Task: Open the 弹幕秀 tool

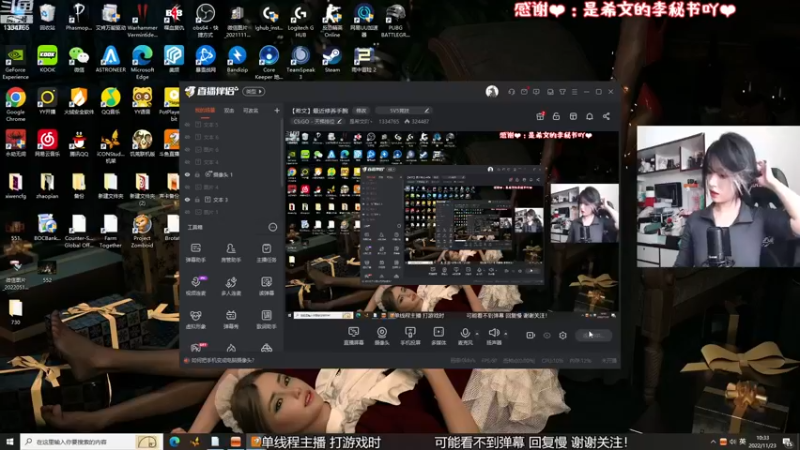Action: tap(231, 319)
